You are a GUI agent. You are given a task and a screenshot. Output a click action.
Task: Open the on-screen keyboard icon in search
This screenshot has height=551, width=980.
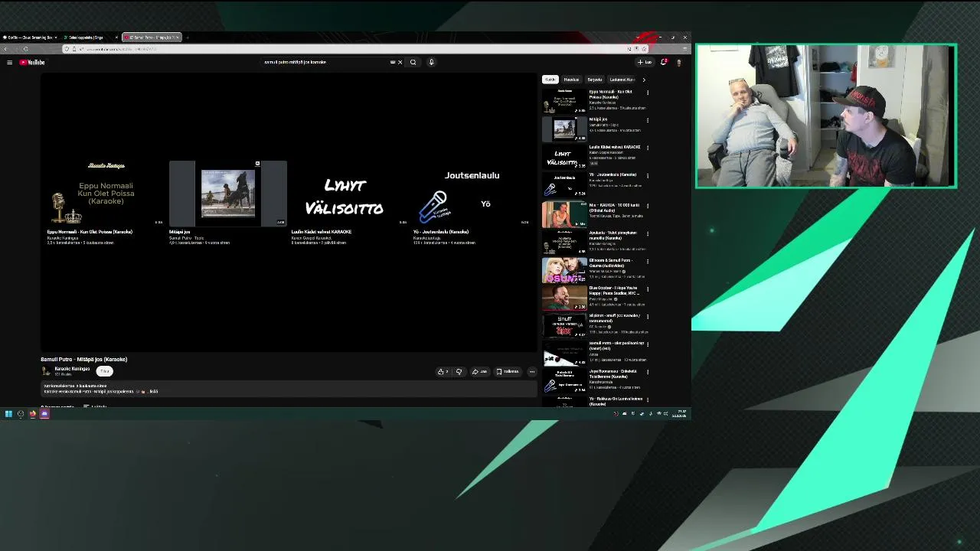pyautogui.click(x=393, y=62)
